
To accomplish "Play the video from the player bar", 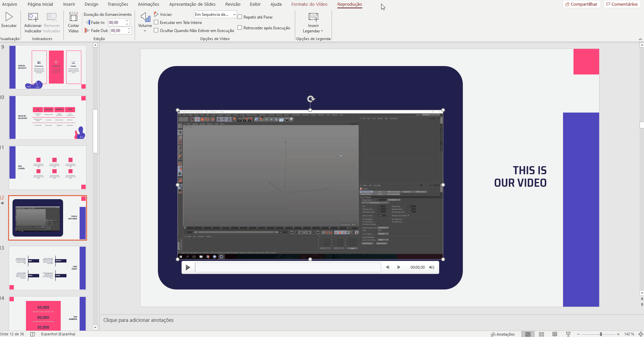I will [x=188, y=267].
